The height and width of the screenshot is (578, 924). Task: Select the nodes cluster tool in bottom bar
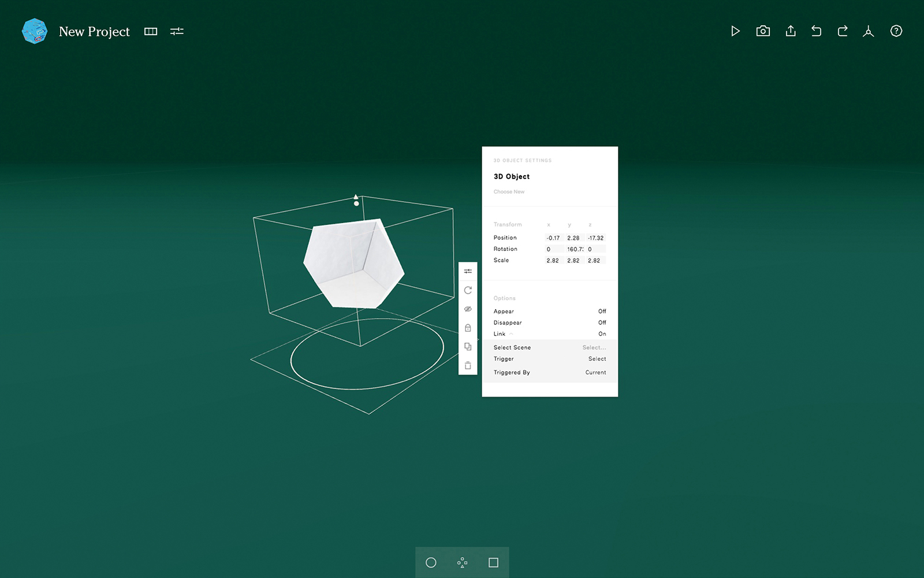point(462,562)
